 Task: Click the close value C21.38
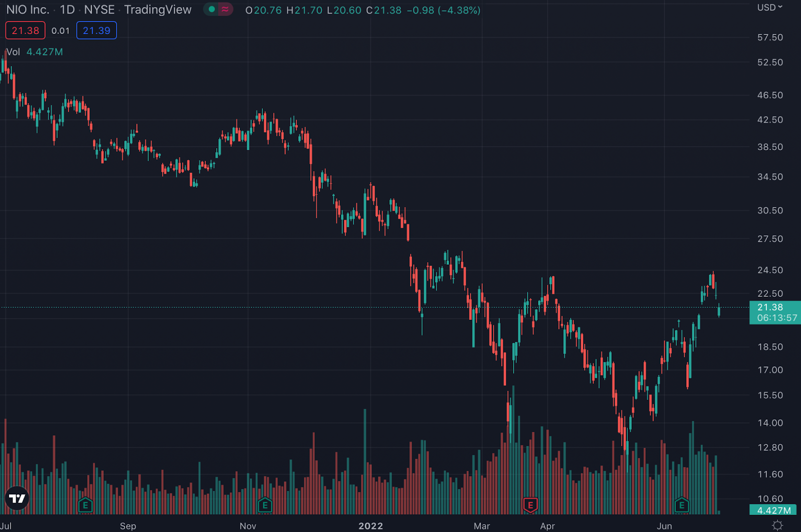pos(383,10)
